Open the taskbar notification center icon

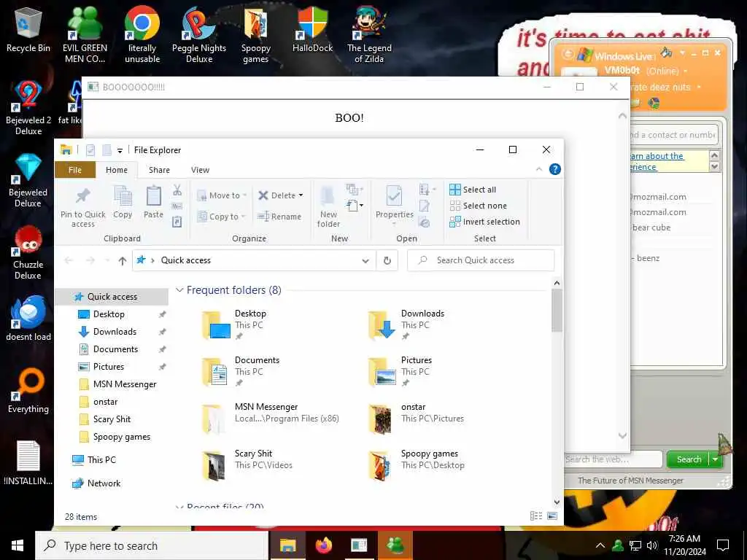[x=723, y=545]
